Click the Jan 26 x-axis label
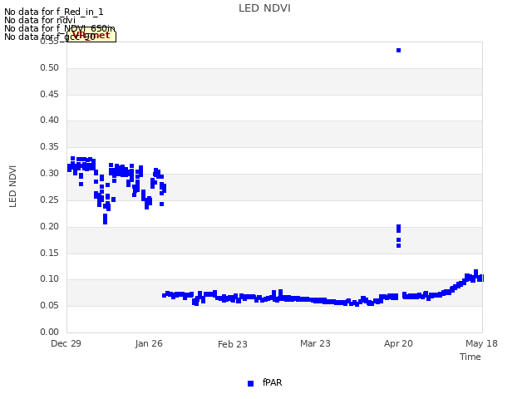The image size is (532, 399). [x=149, y=343]
